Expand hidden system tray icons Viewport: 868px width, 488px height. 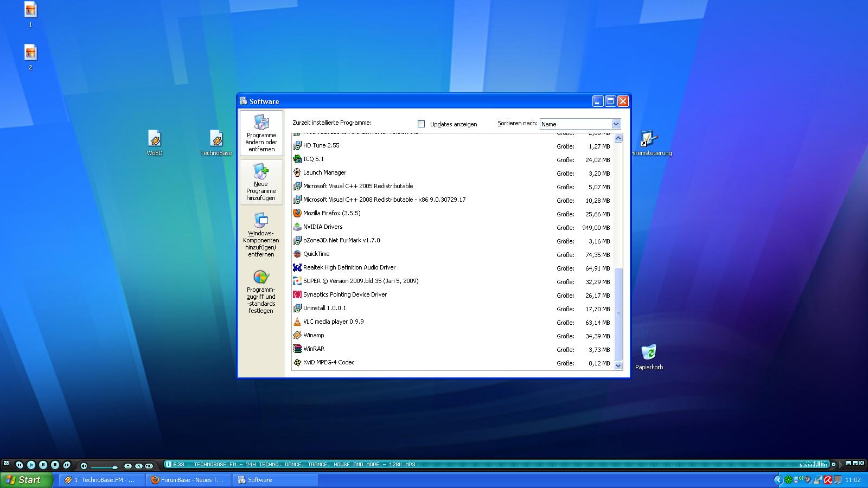(x=778, y=480)
